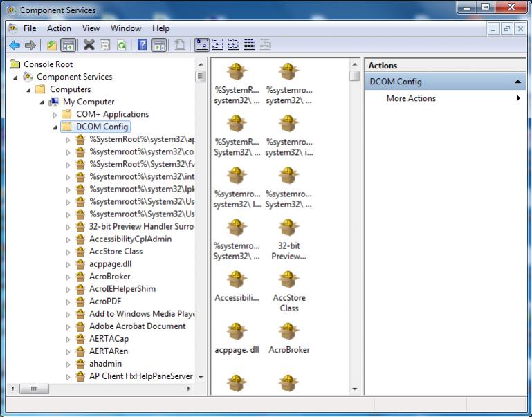Expand the AccessibilityCplAdmin tree entry
Screen dimensions: 532x417
coord(68,240)
